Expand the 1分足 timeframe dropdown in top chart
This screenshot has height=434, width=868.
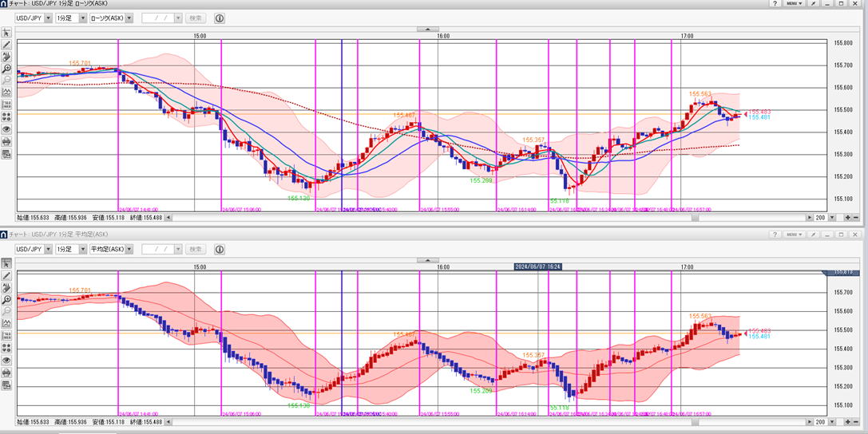pyautogui.click(x=72, y=18)
